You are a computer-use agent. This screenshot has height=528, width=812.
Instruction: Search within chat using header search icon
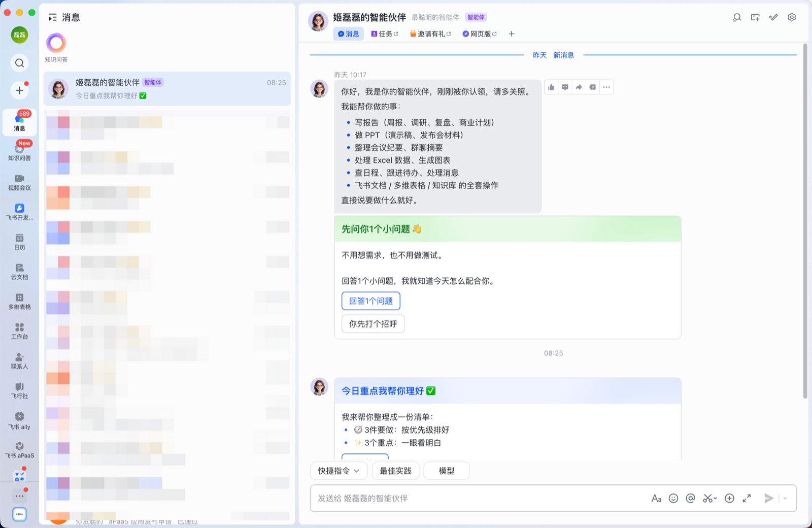pos(737,17)
